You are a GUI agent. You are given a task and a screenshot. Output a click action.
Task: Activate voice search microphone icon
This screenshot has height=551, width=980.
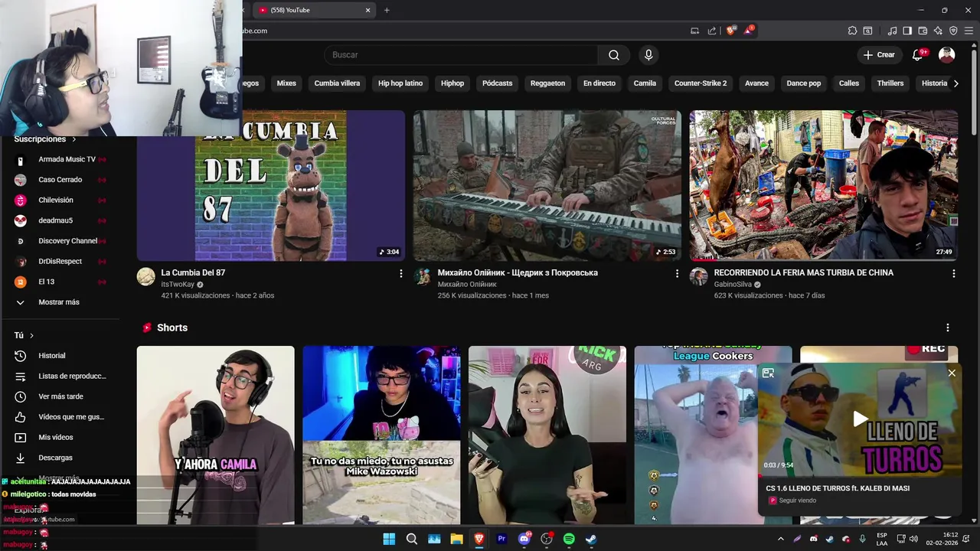[x=648, y=55]
